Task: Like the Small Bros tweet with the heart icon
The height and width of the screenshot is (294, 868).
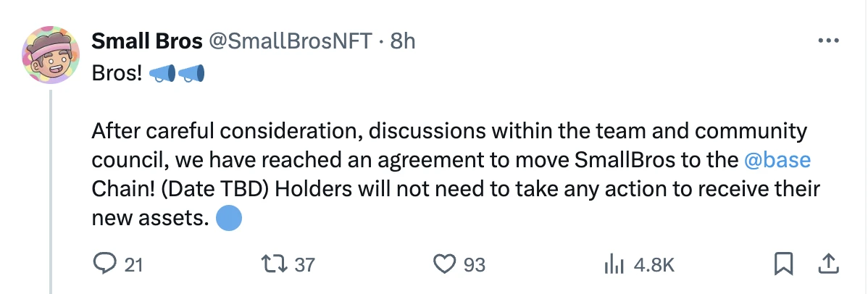Action: tap(443, 265)
